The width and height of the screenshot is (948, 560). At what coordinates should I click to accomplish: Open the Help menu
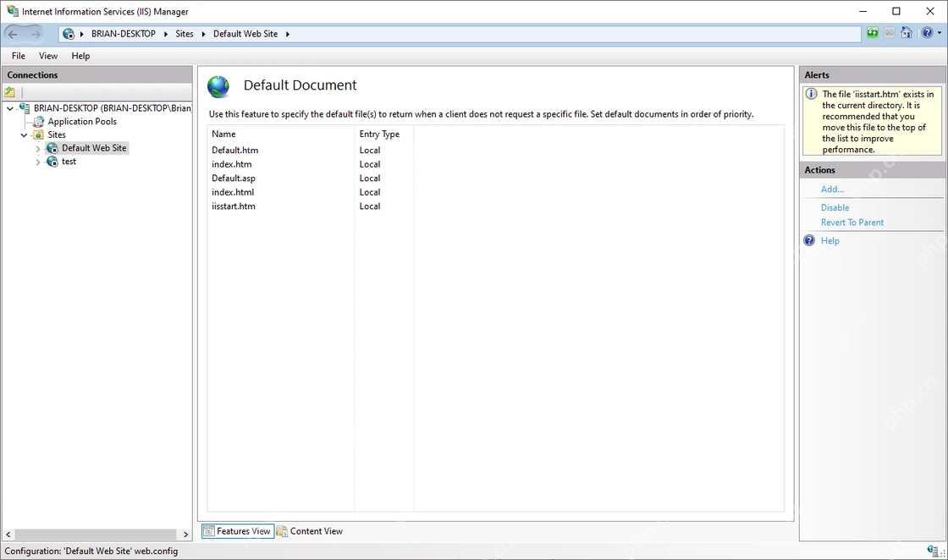tap(80, 56)
